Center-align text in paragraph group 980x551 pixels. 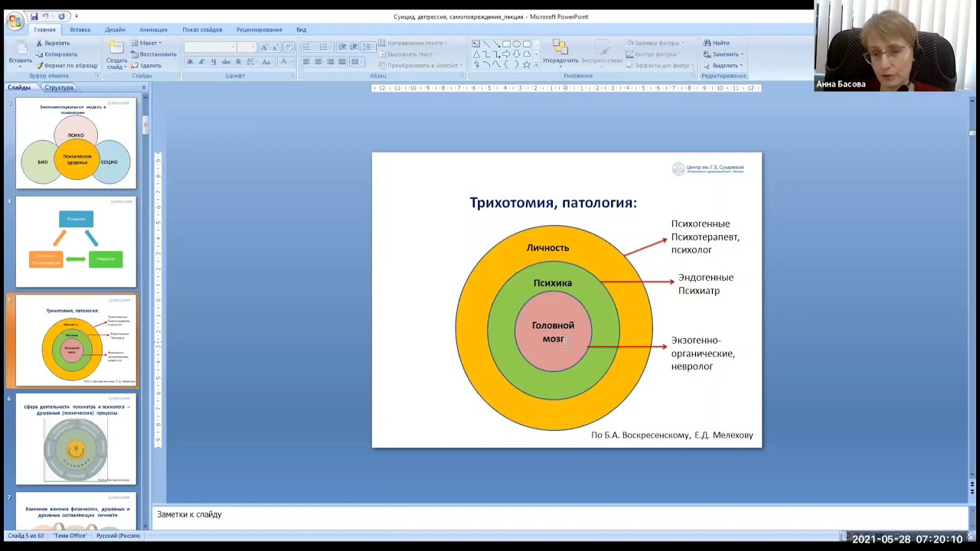pos(318,62)
